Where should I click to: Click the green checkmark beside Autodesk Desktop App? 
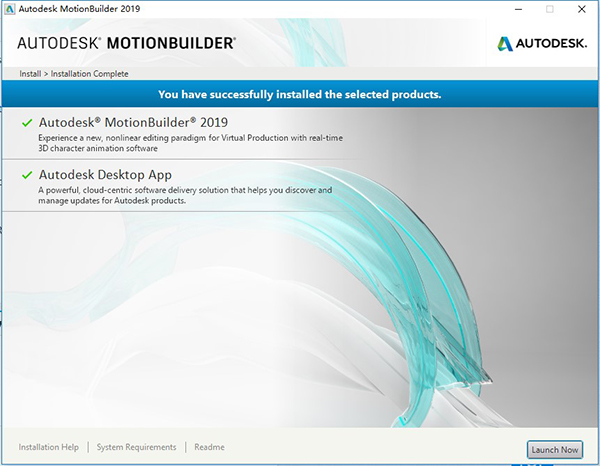27,174
